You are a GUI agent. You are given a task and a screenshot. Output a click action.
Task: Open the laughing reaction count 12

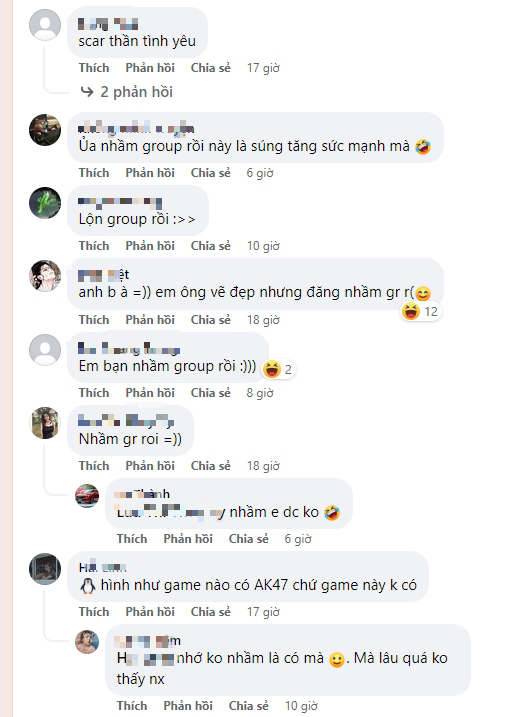click(420, 312)
